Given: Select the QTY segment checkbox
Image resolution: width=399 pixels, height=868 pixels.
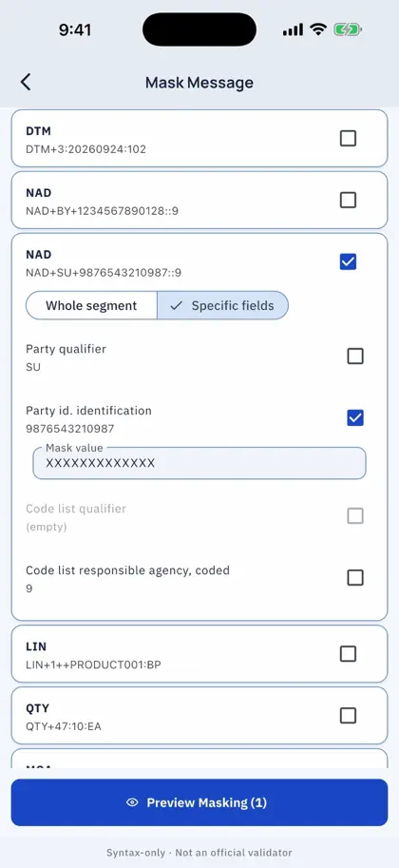Looking at the screenshot, I should click(x=348, y=716).
